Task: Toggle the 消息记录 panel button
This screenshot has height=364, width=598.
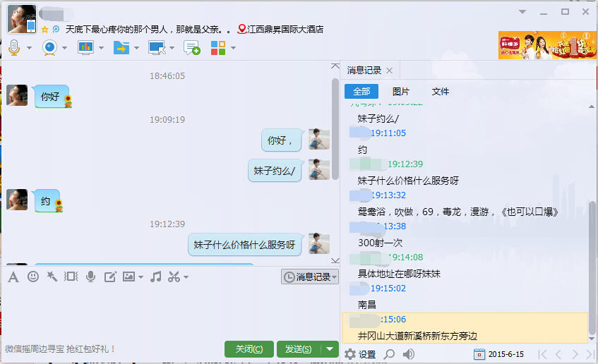Action: click(310, 277)
